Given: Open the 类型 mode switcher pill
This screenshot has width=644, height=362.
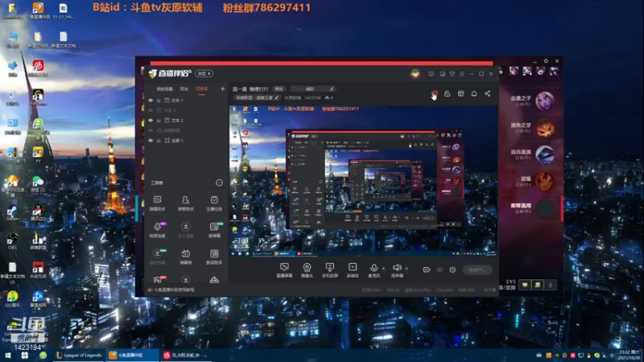Looking at the screenshot, I should (x=204, y=73).
